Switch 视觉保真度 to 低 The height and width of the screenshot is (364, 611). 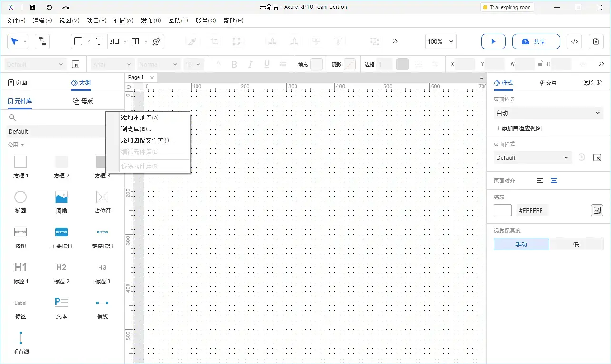[x=576, y=244]
